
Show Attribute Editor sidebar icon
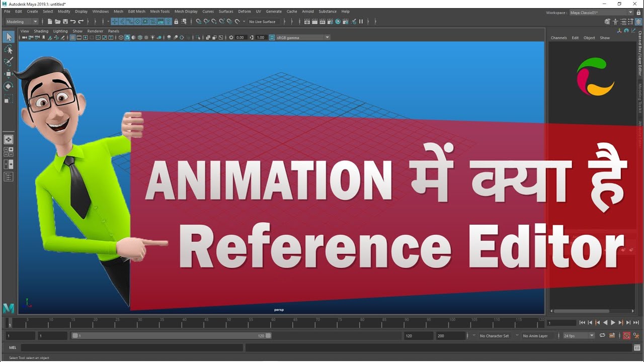(x=623, y=22)
